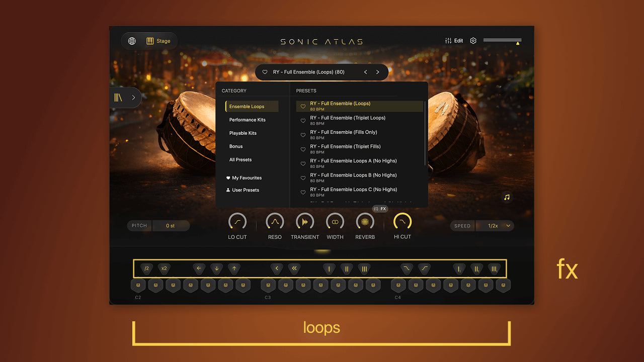Screen dimensions: 644x362
Task: Favourite RY - Full Ensemble (Loops) preset
Action: tap(303, 107)
